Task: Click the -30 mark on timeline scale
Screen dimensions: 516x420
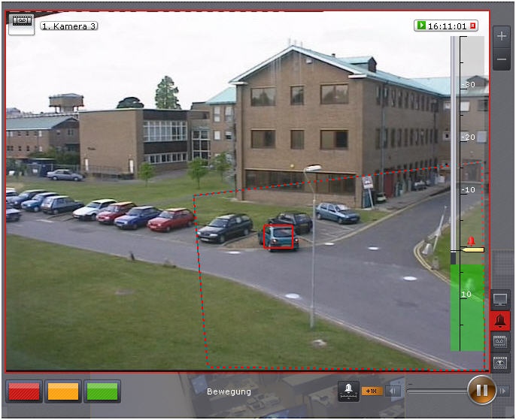Action: point(469,84)
